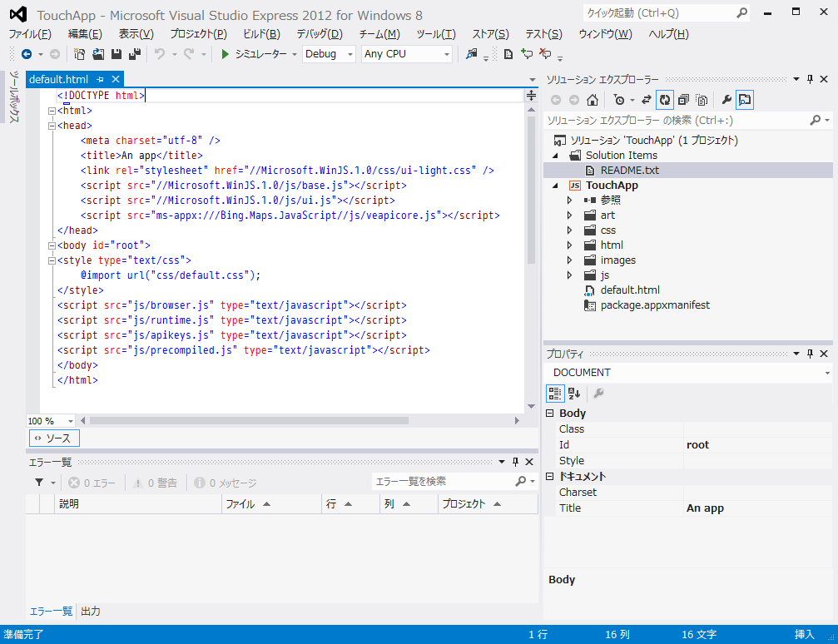Open Properties via wrench icon in Solution Explorer
This screenshot has height=644, width=838.
[x=726, y=100]
